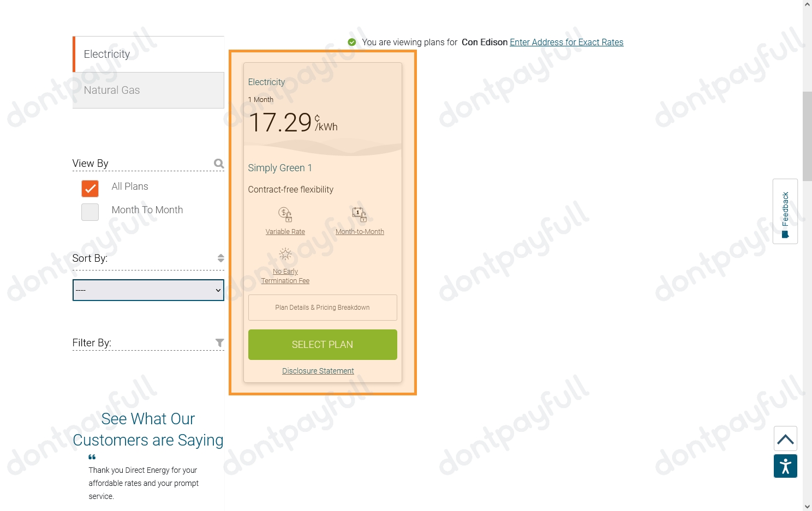Open the Sort By dropdown menu
The image size is (812, 511).
coord(148,290)
